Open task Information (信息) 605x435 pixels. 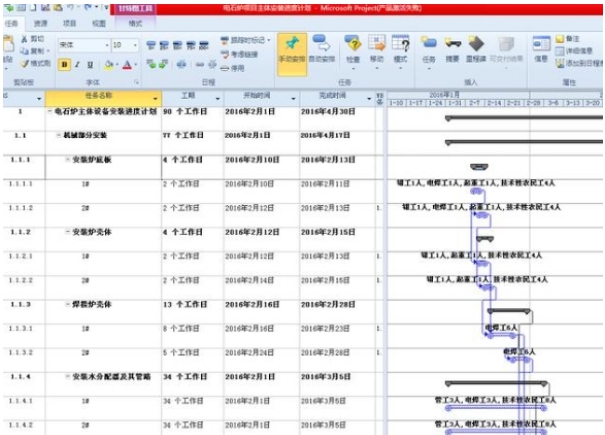(541, 50)
